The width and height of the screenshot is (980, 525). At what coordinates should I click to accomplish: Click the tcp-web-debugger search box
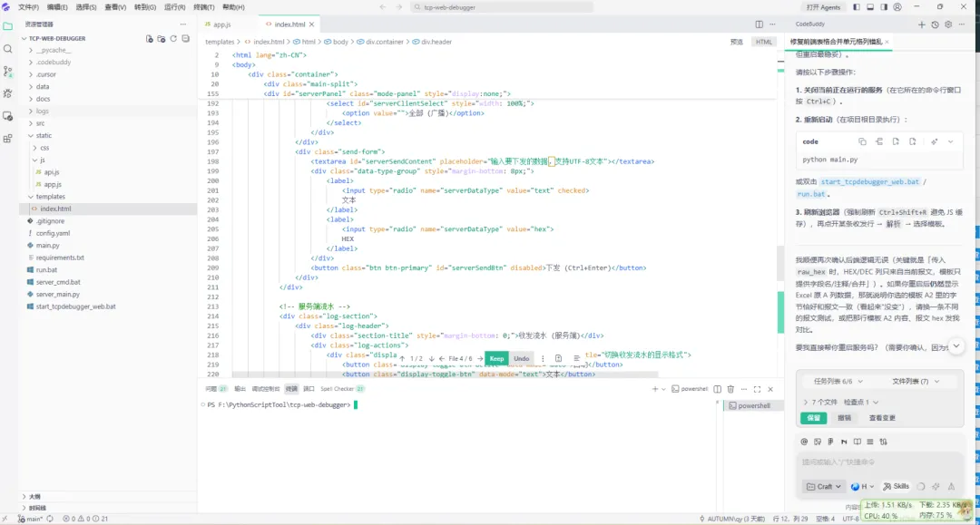(502, 7)
